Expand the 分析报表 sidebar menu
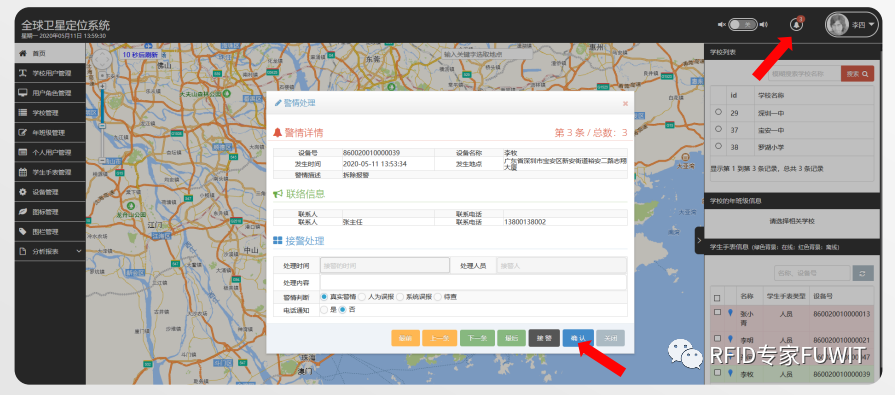 coord(50,251)
